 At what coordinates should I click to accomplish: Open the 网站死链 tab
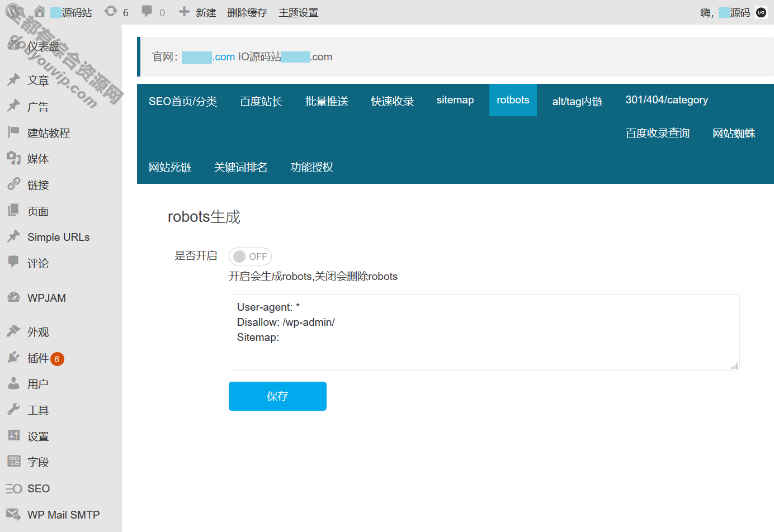tap(170, 167)
